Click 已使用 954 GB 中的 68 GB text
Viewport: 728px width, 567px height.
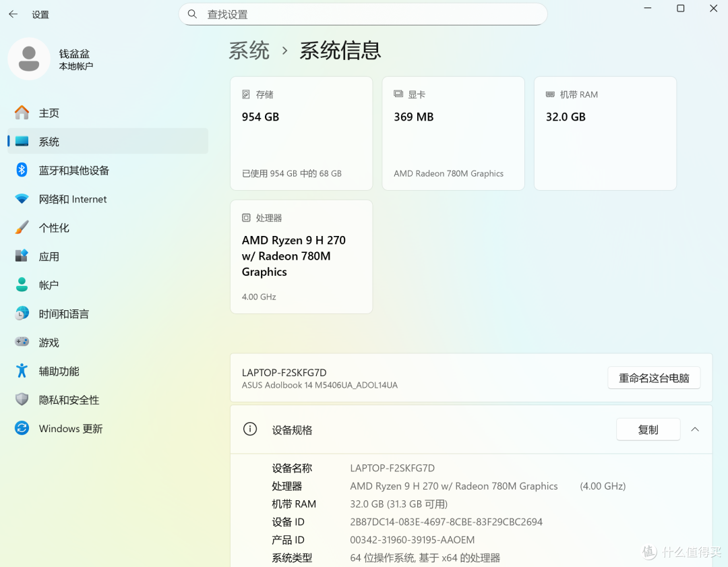click(292, 173)
